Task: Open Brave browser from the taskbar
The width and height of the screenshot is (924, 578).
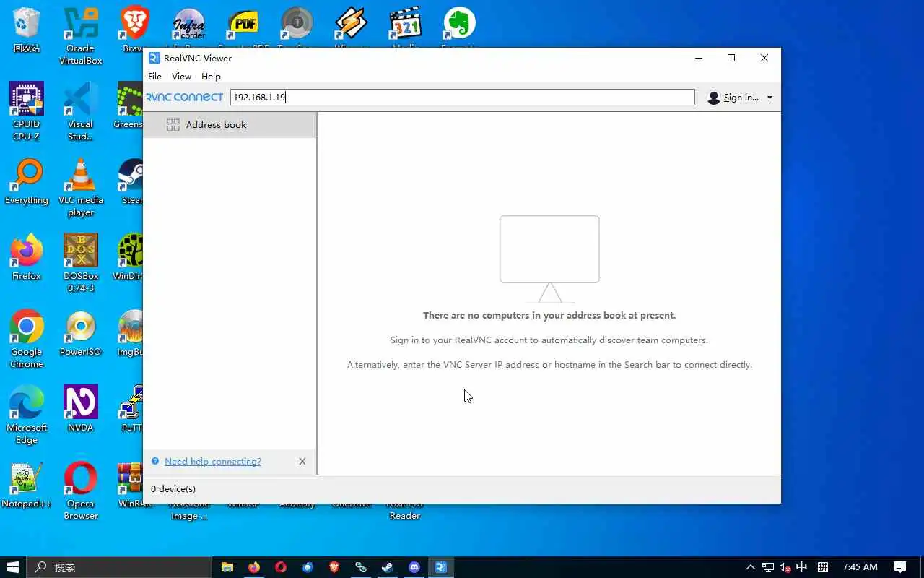Action: tap(334, 567)
